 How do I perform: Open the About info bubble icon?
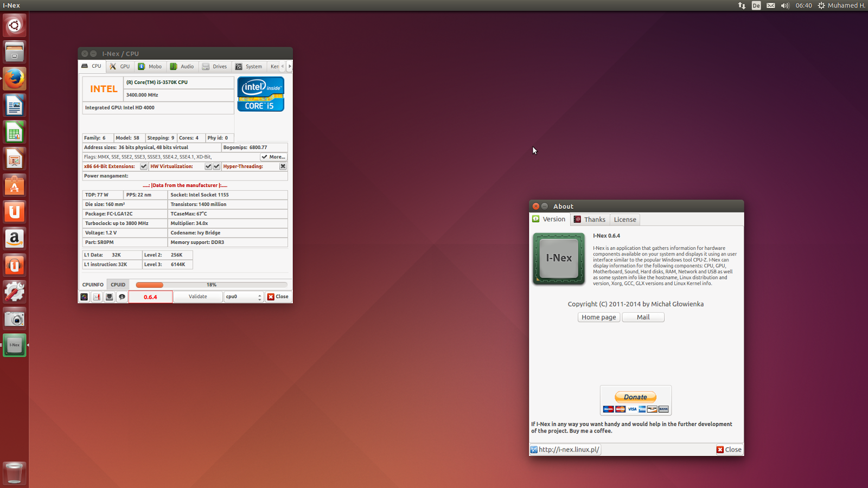tap(122, 297)
